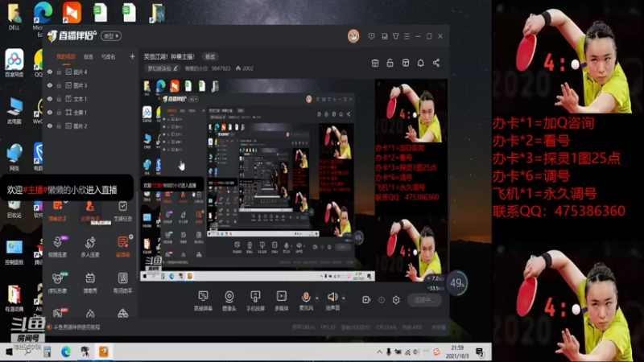Mute the 麦克风 microphone
644x362 pixels.
tap(306, 300)
